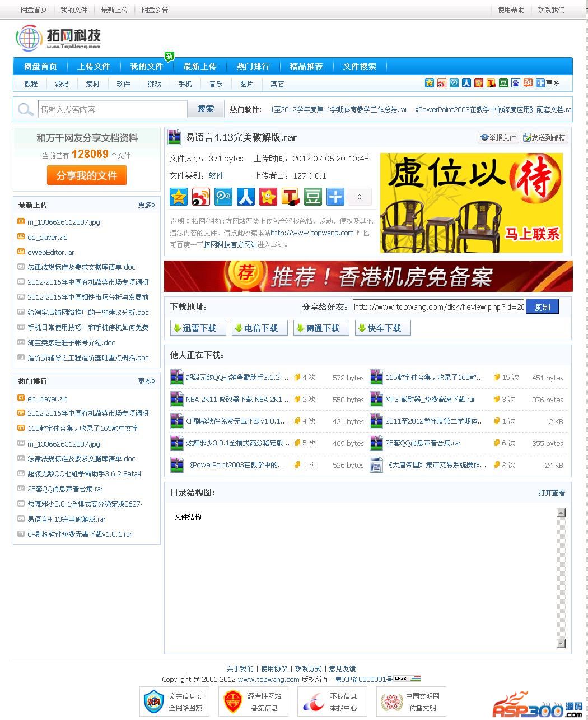Image resolution: width=588 pixels, height=720 pixels.
Task: Open 使用帮助 link at top right
Action: point(511,10)
